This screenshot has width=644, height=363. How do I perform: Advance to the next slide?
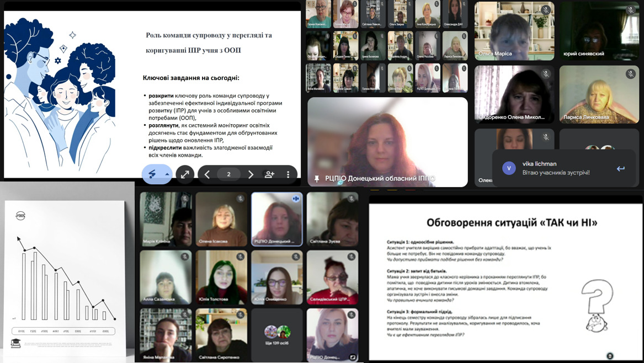coord(251,174)
